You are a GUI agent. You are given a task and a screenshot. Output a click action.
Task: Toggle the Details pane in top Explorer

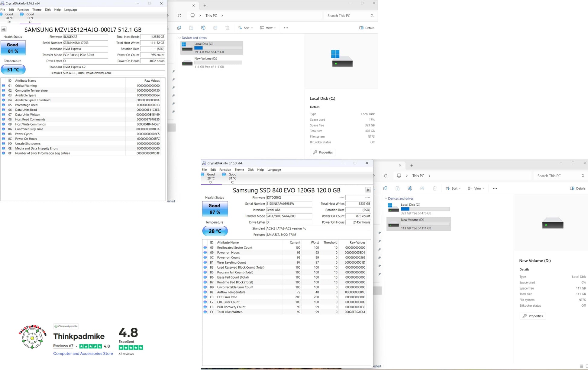tap(367, 28)
